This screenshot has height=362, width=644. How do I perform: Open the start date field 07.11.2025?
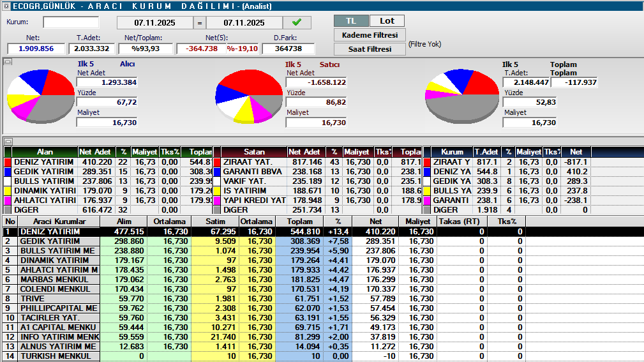(154, 22)
